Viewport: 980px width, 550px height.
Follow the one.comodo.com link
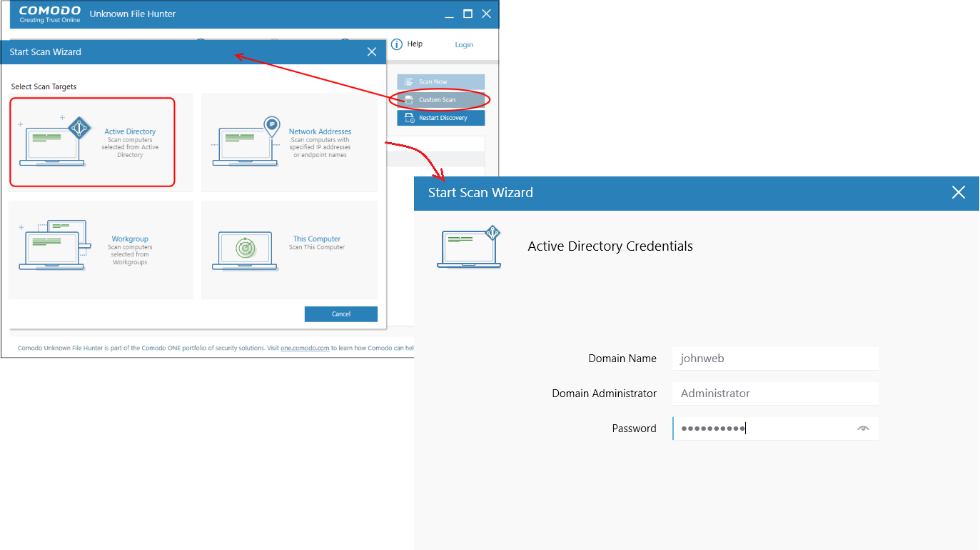305,348
